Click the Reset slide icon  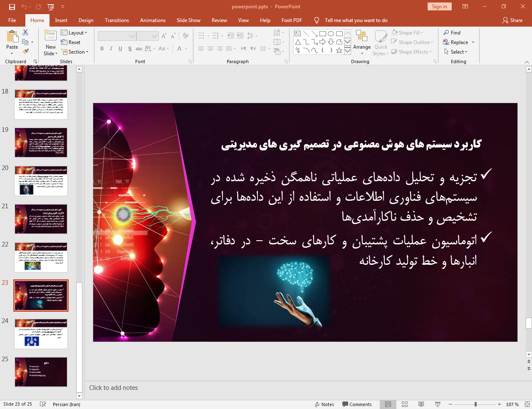tap(70, 42)
